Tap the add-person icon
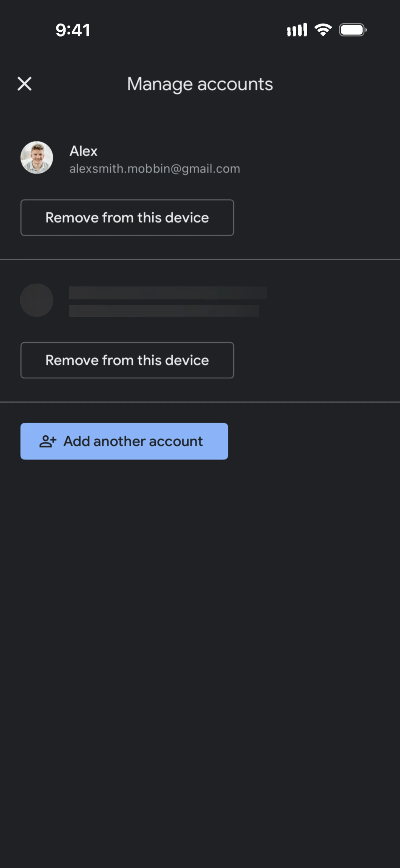The width and height of the screenshot is (400, 868). [x=47, y=441]
